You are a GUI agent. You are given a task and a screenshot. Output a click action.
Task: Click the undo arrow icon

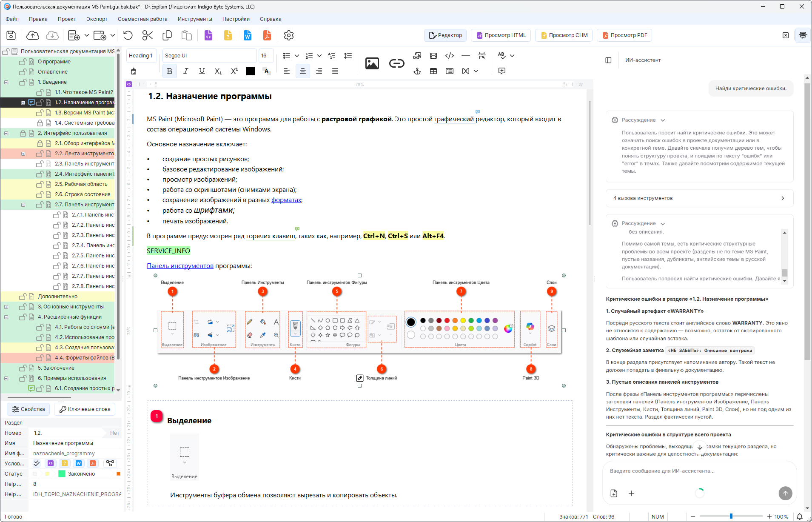tap(128, 35)
